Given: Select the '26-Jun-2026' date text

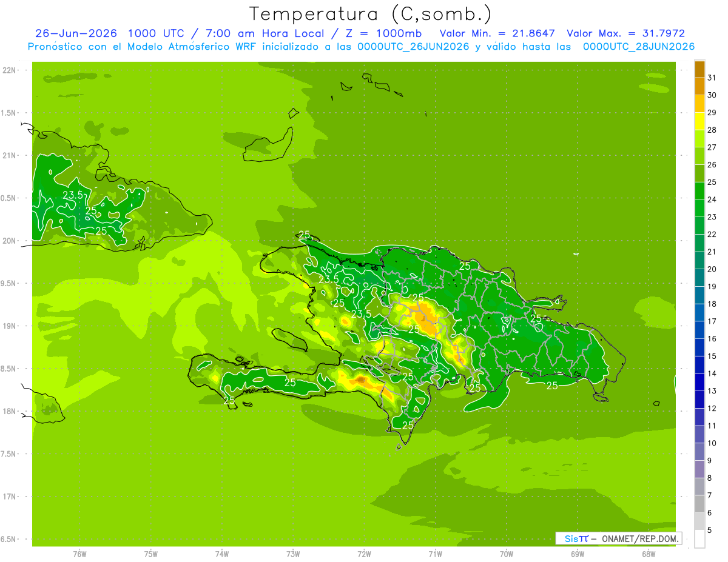Looking at the screenshot, I should [x=76, y=33].
